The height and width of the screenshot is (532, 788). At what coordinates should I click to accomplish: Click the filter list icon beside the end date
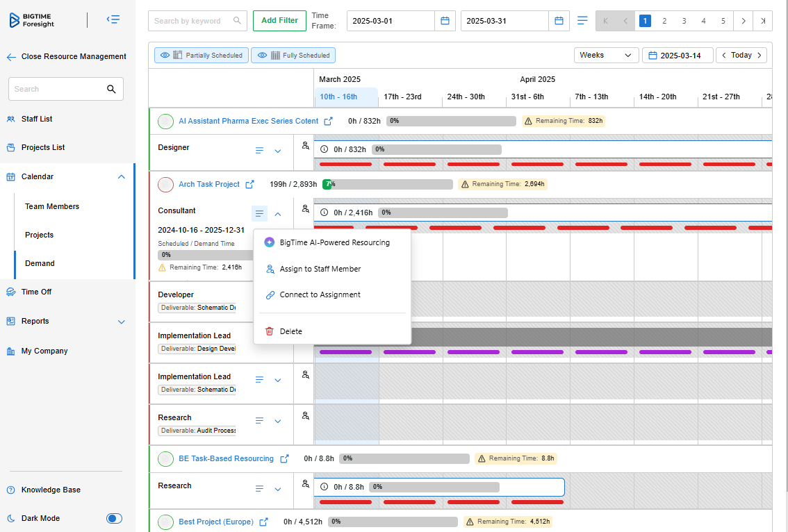point(582,21)
